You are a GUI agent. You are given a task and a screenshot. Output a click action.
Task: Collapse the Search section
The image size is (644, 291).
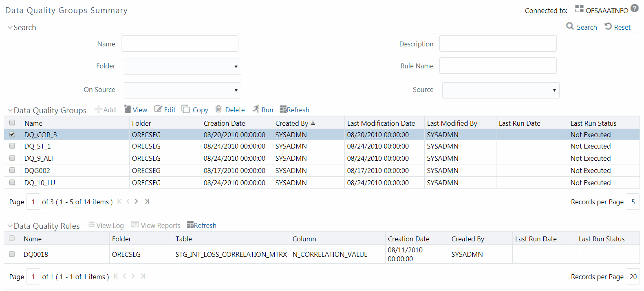pos(10,28)
